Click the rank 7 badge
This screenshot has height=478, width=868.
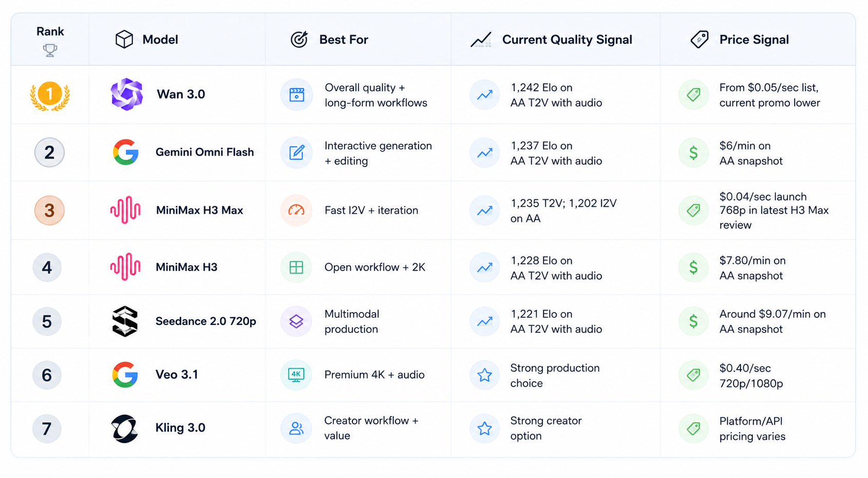(47, 429)
